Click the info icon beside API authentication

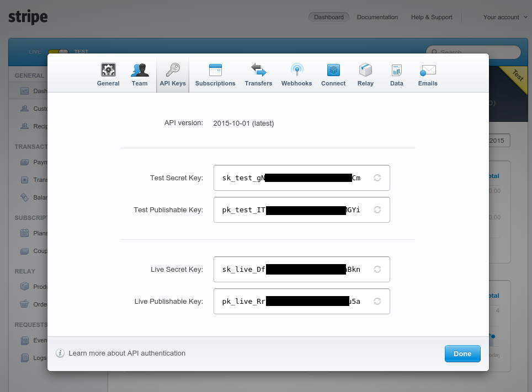(x=60, y=353)
